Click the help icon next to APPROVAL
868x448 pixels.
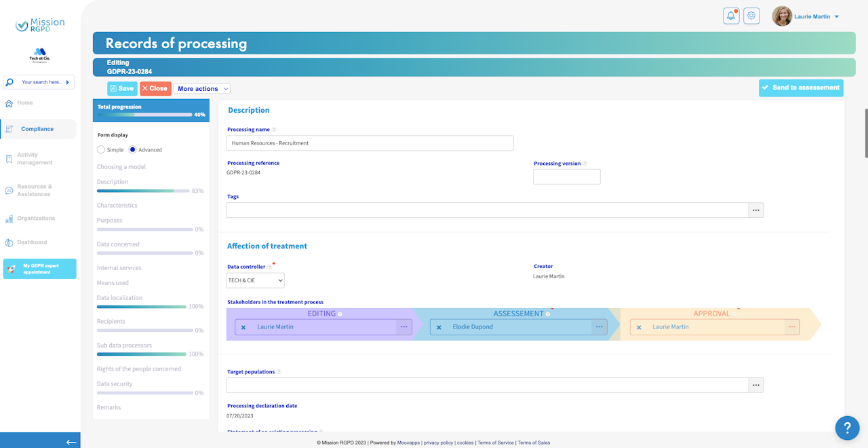tap(734, 314)
